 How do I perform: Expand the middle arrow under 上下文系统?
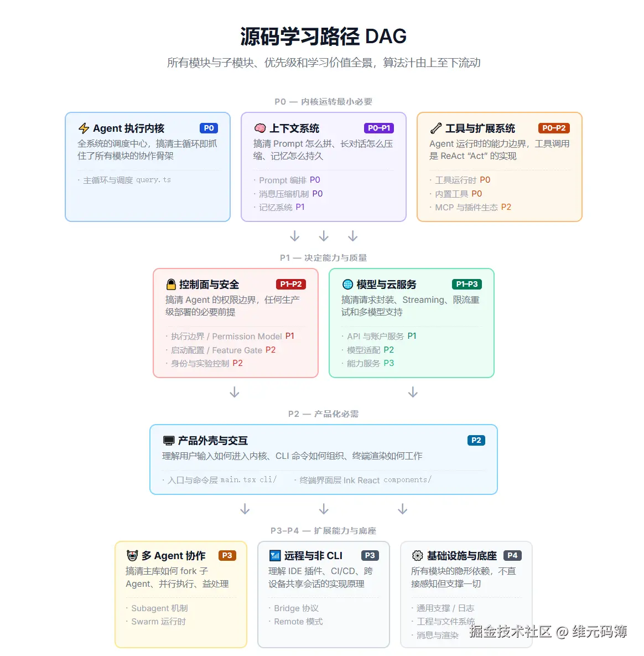(x=324, y=236)
